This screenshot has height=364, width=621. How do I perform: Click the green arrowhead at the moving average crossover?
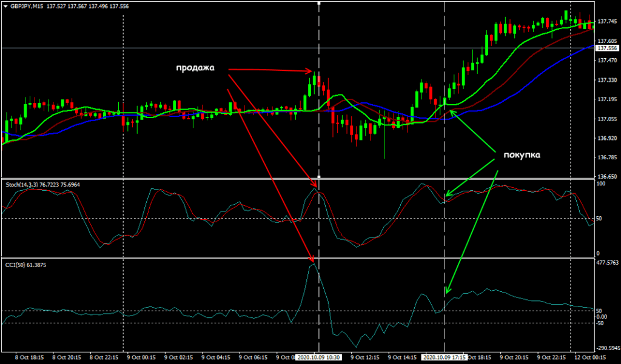(451, 111)
